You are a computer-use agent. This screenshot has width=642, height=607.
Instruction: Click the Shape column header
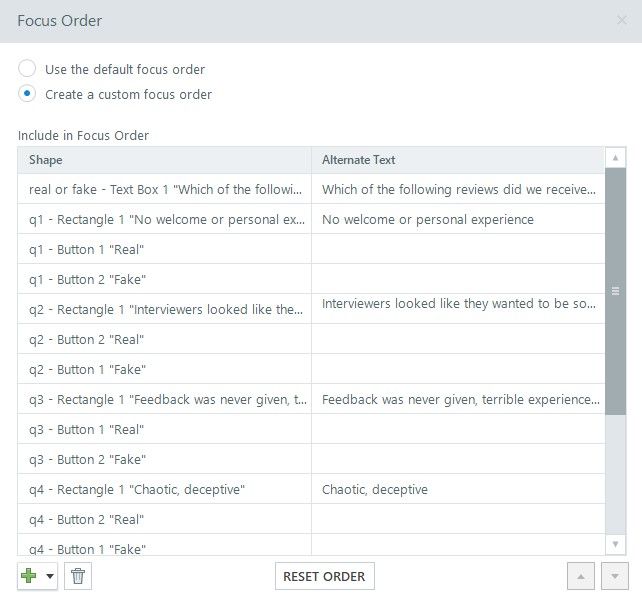pos(164,160)
